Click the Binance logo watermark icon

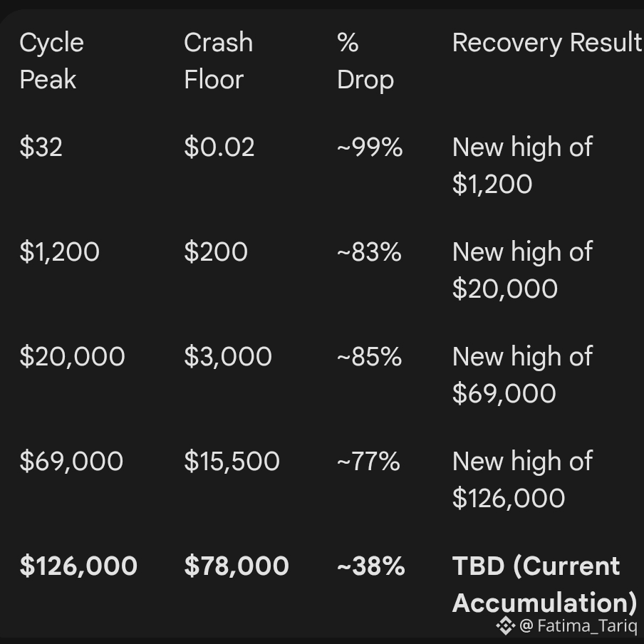[x=505, y=626]
